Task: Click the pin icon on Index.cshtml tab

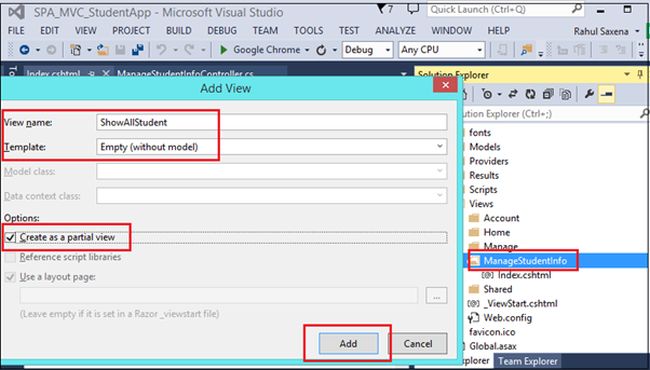Action: [92, 74]
